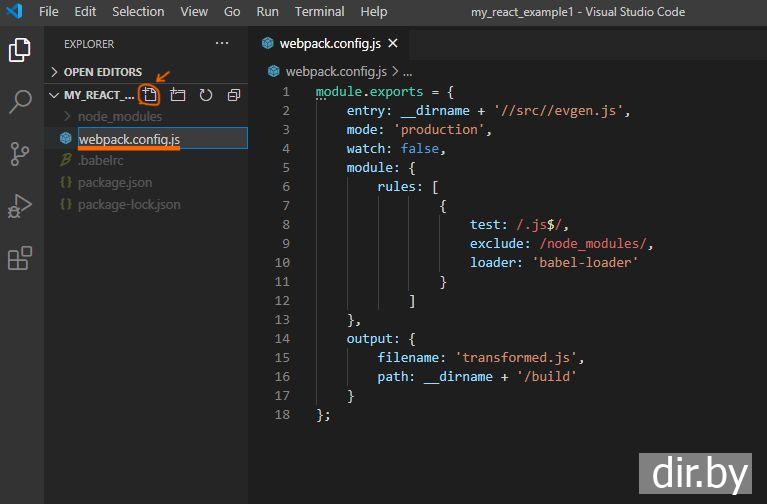
Task: Click the New File icon in Explorer
Action: tap(150, 95)
